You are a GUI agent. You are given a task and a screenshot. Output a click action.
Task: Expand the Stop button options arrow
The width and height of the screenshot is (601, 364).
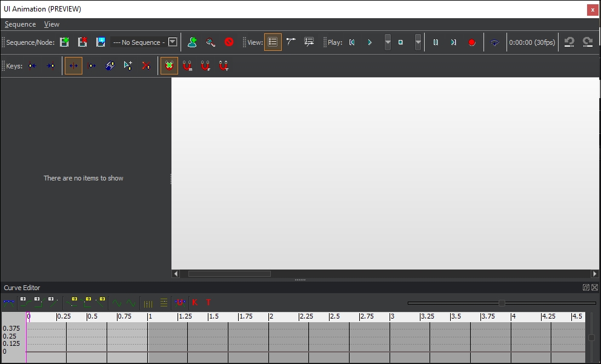418,42
